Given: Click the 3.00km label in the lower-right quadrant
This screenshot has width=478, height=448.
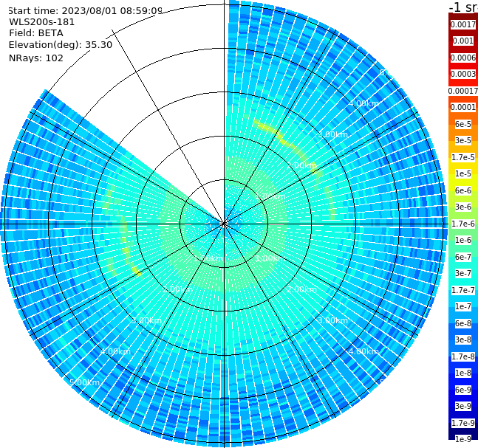Looking at the screenshot, I should pyautogui.click(x=332, y=320).
